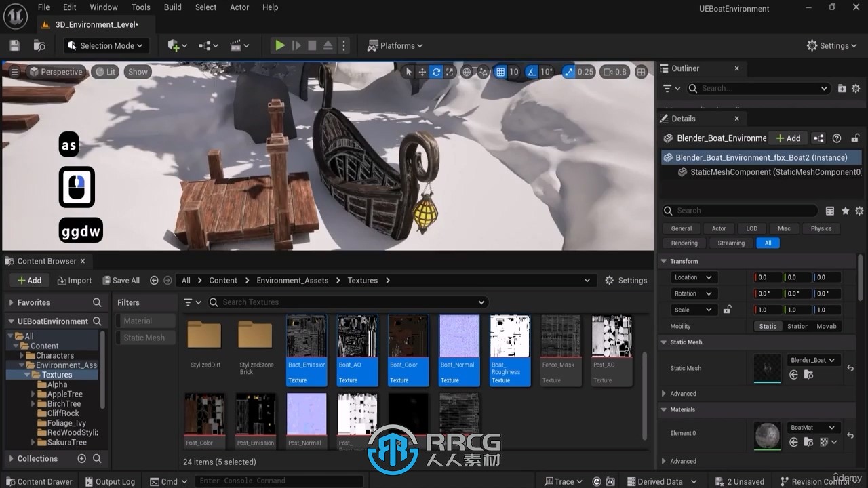The width and height of the screenshot is (868, 488).
Task: Open the Edit menu
Action: click(69, 7)
